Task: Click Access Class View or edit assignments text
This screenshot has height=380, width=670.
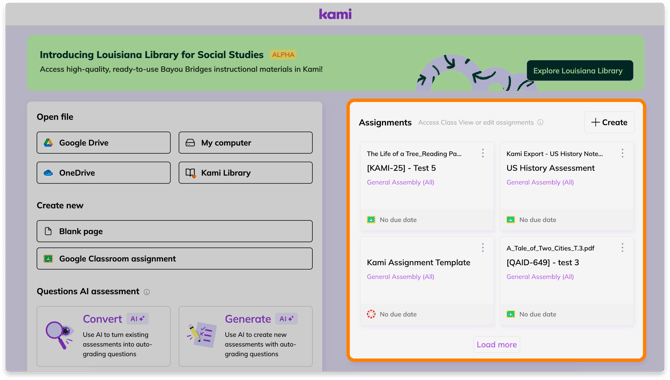Action: point(476,123)
